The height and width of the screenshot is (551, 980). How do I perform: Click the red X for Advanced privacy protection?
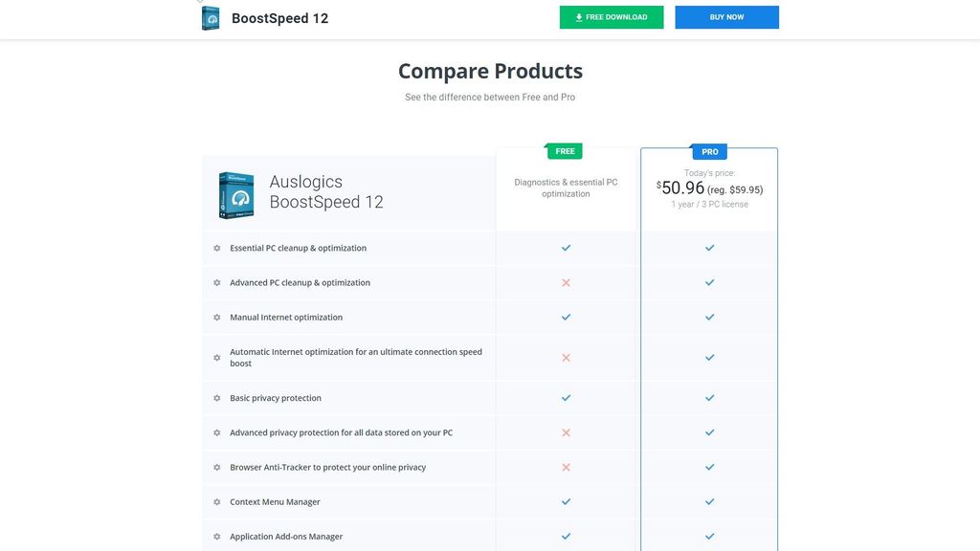pos(566,432)
